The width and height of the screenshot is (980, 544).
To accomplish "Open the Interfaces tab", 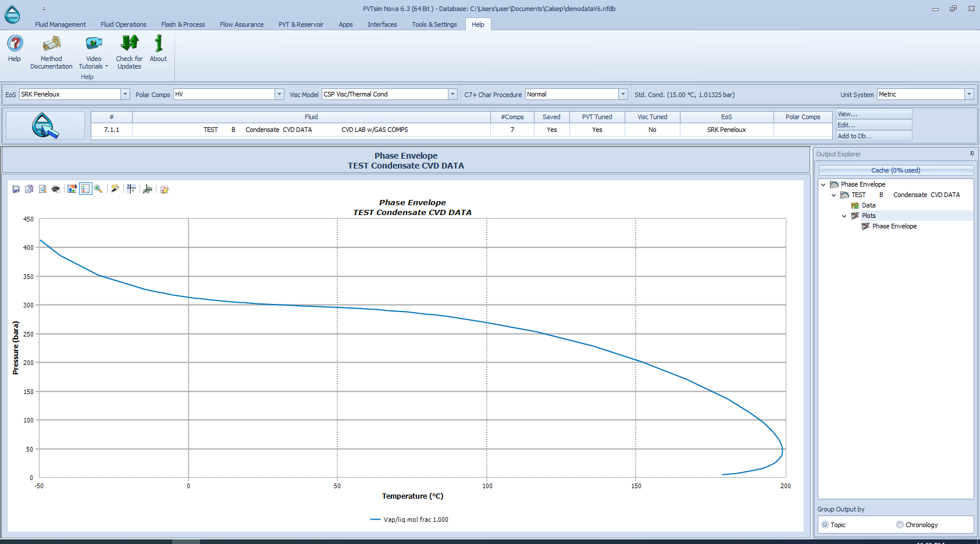I will pos(382,24).
